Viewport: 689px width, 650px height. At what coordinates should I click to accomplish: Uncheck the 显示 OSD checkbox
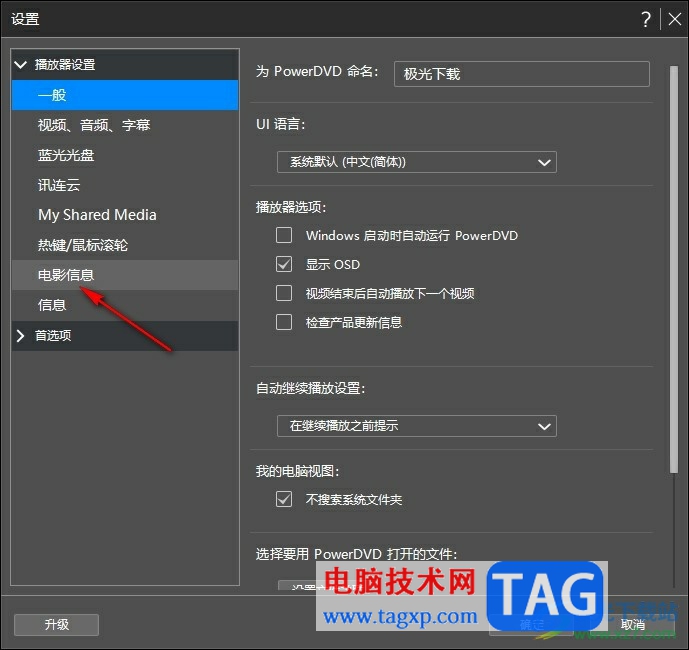click(x=284, y=264)
